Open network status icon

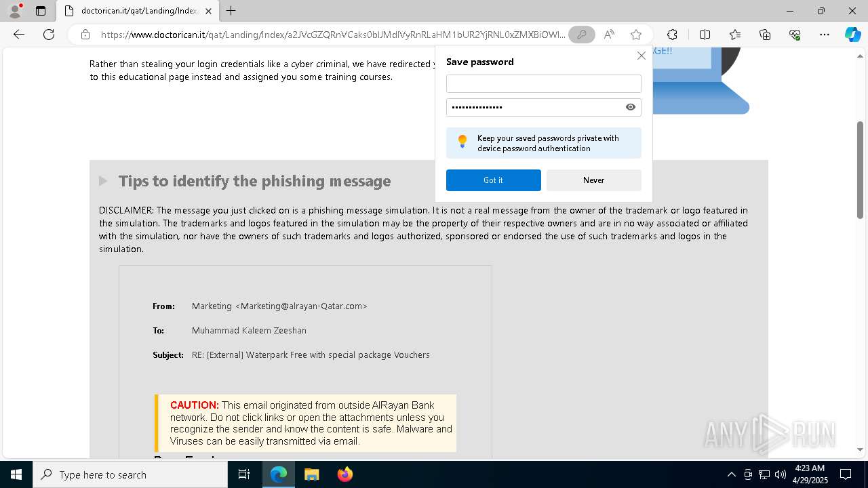pos(764,474)
